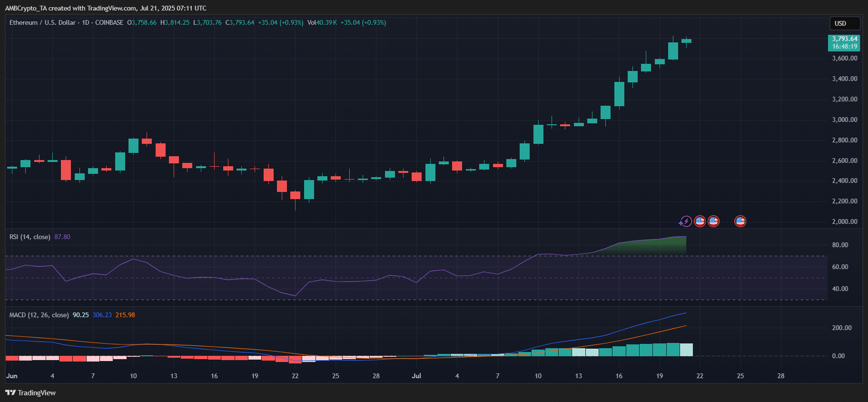868x402 pixels.
Task: Click the 200.00 level on MACD scale
Action: (841, 328)
